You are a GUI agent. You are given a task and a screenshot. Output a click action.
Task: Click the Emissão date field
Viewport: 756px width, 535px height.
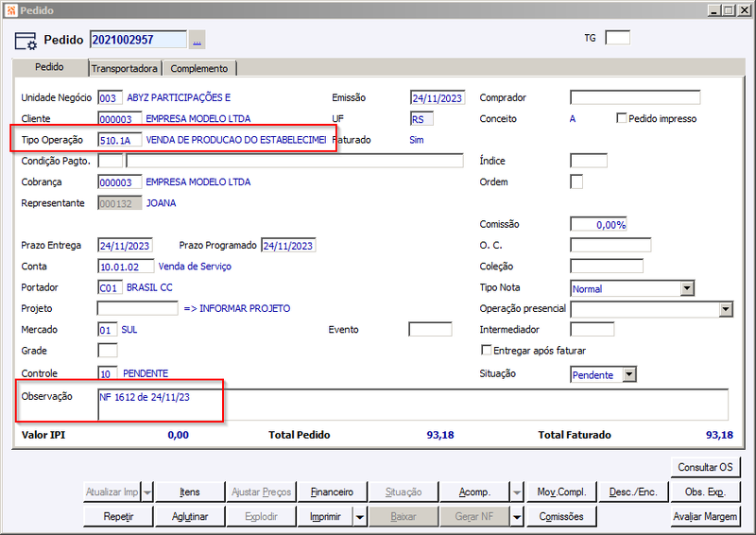point(438,98)
